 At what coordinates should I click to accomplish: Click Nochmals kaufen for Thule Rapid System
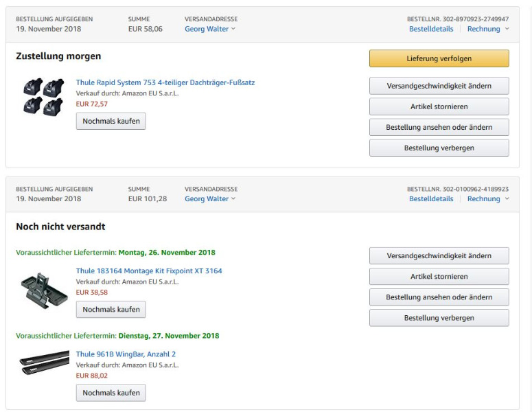111,121
